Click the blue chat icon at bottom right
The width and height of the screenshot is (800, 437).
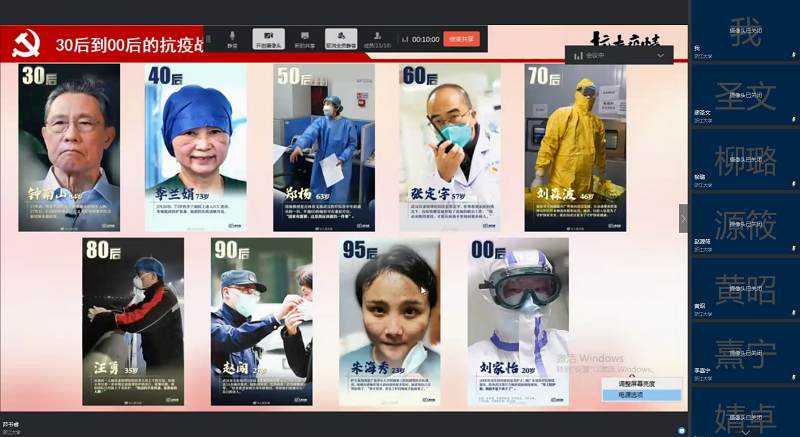pyautogui.click(x=682, y=429)
